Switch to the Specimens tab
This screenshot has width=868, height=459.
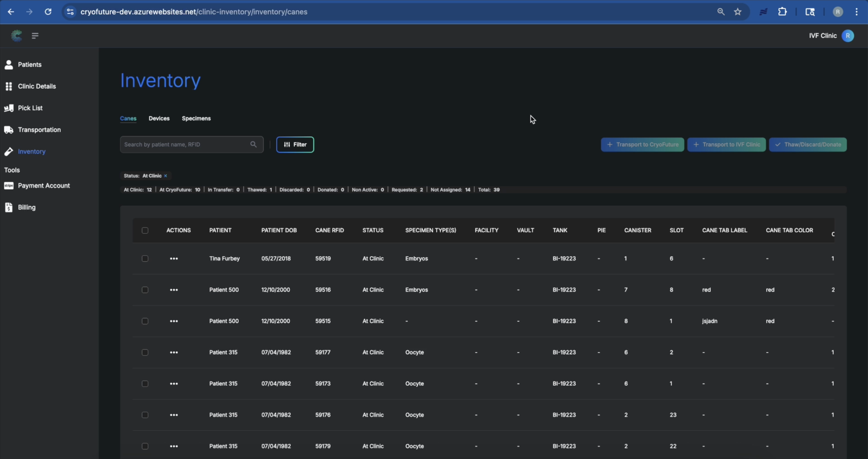coord(196,118)
